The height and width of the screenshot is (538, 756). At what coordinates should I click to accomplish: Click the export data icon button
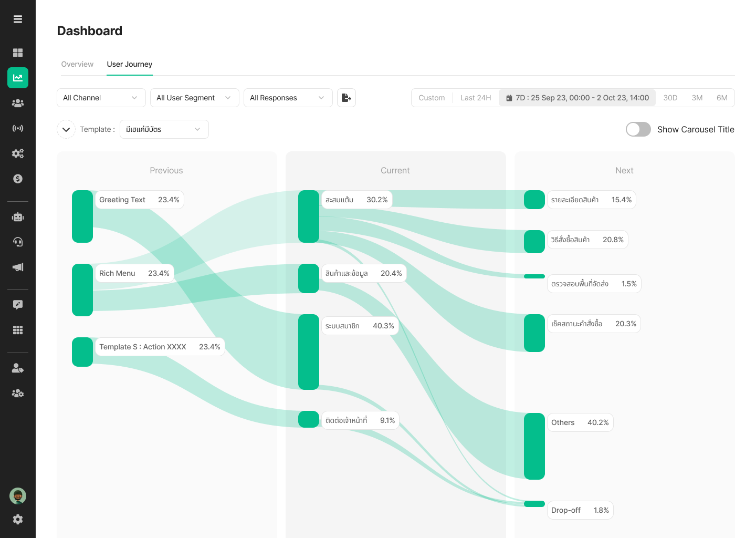pyautogui.click(x=346, y=98)
